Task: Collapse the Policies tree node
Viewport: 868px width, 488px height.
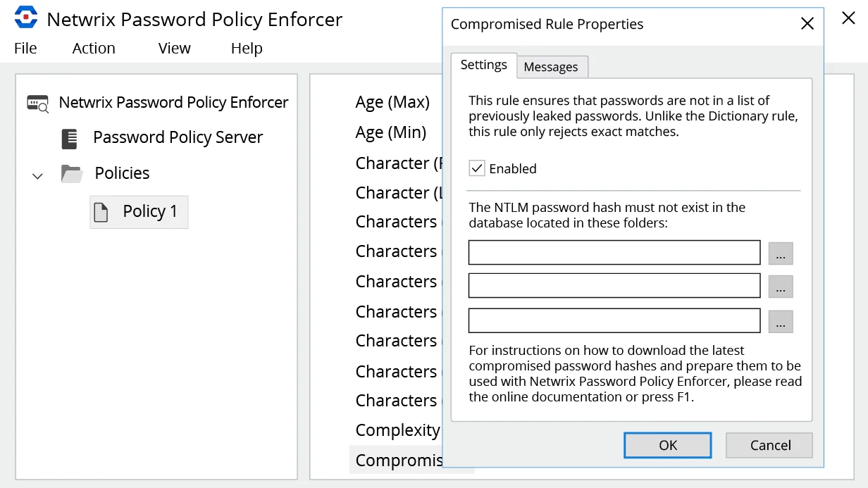Action: (38, 175)
